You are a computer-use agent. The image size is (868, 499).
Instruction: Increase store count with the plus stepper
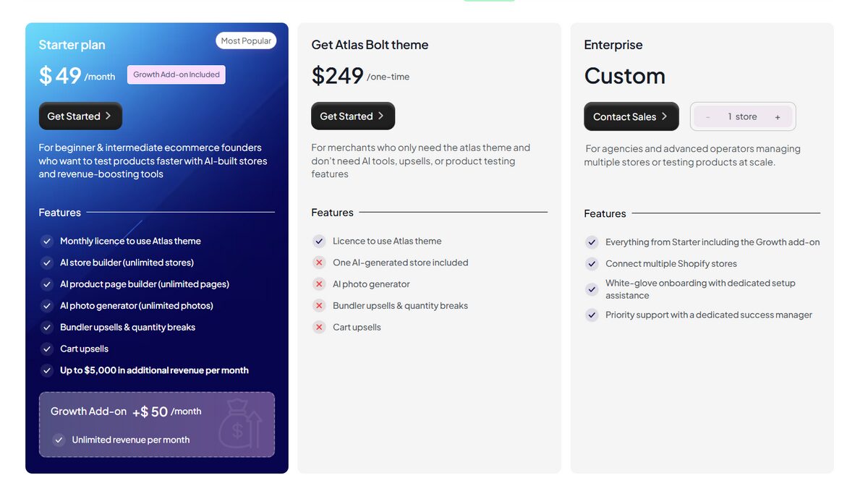tap(778, 116)
